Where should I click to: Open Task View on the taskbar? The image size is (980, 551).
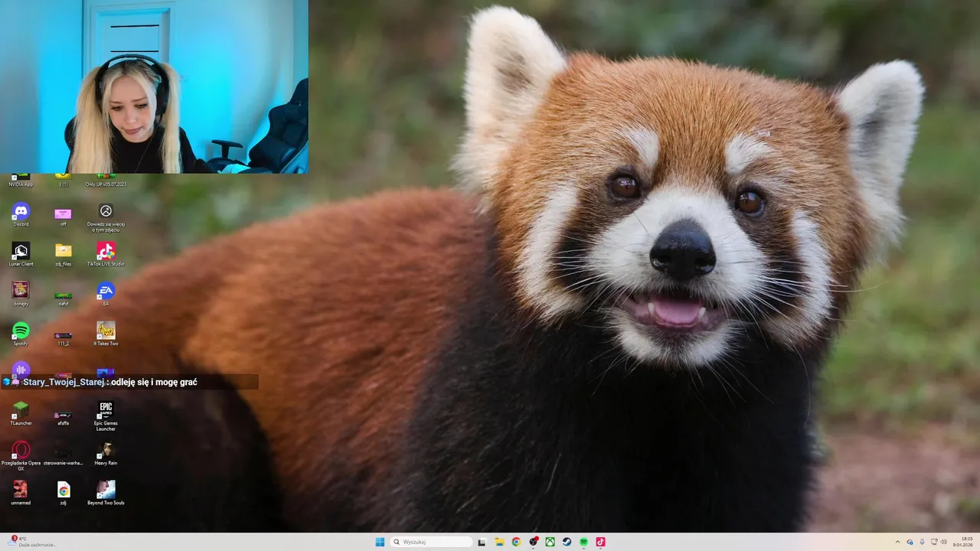[x=482, y=542]
